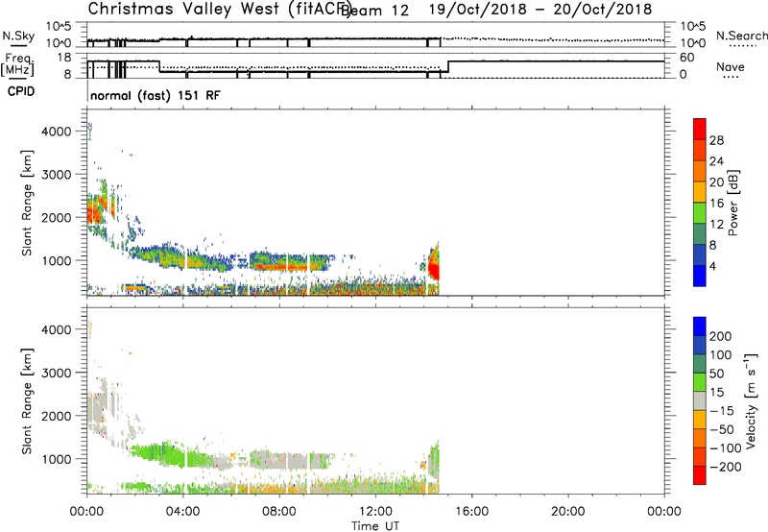Click the 'Freq. [MHz]' legend label
This screenshot has width=768, height=532.
click(18, 64)
